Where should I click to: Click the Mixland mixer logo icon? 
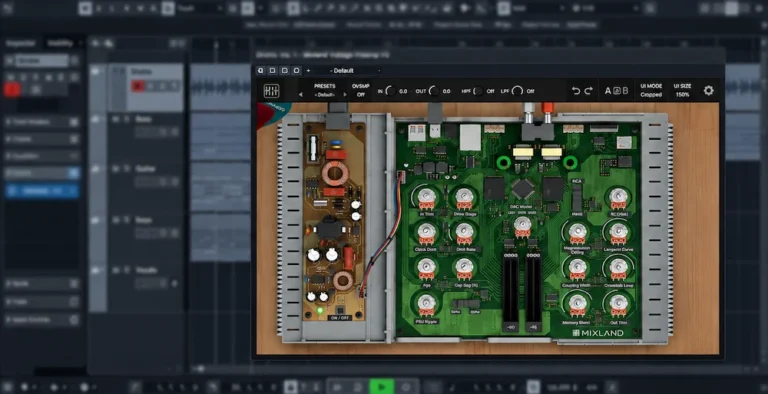coord(271,91)
